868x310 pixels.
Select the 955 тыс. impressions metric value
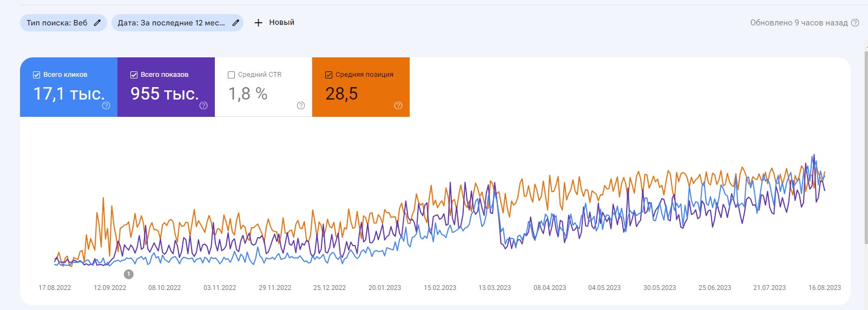click(x=165, y=94)
